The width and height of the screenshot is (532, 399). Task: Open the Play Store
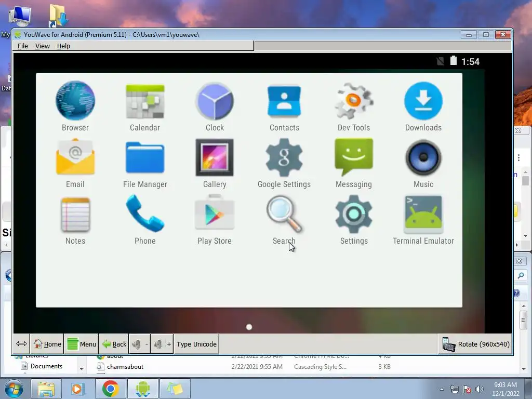coord(215,220)
